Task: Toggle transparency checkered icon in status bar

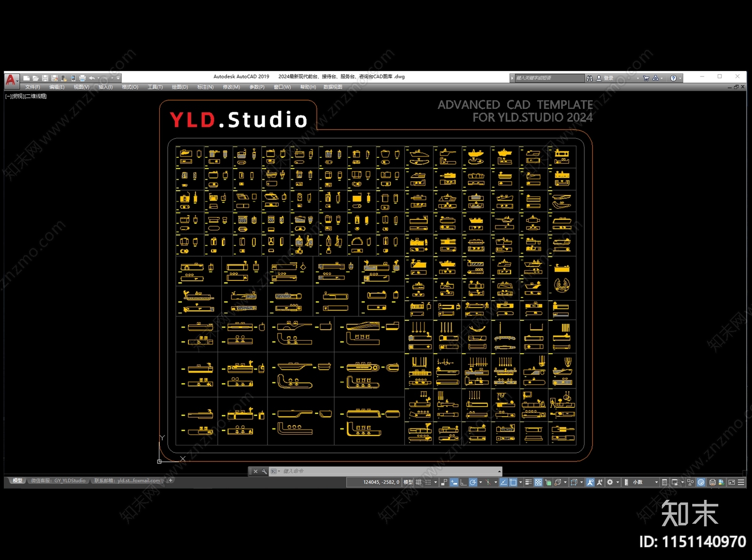Action: point(538,482)
